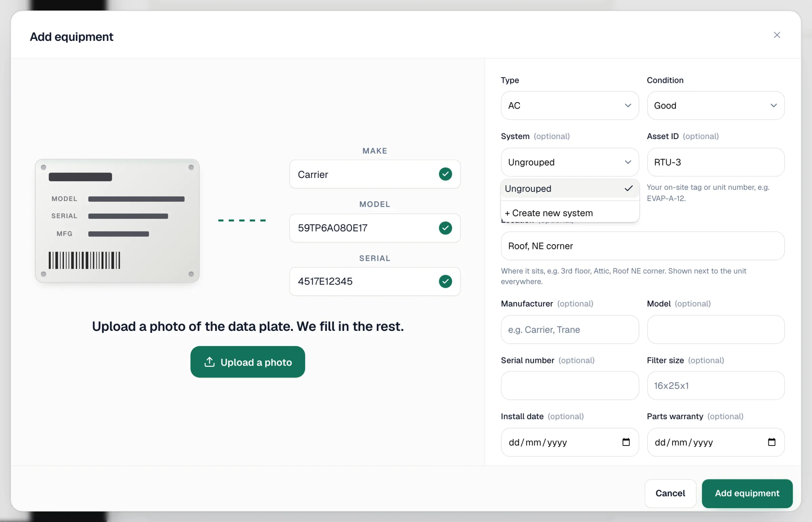This screenshot has height=522, width=812.
Task: Edit the Asset ID field containing RTU-3
Action: 716,162
